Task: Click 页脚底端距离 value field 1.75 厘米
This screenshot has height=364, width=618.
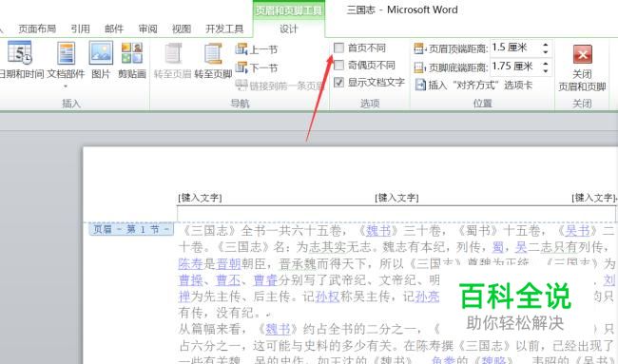Action: (514, 67)
